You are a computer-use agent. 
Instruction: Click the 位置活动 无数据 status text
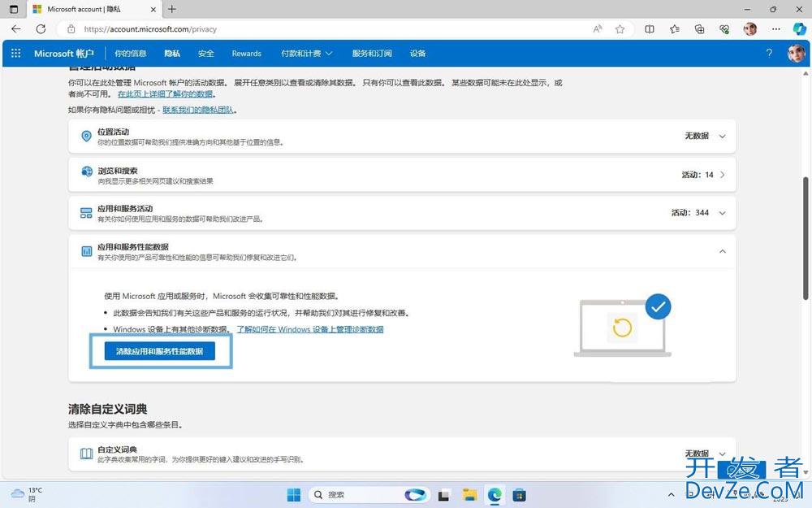click(697, 136)
